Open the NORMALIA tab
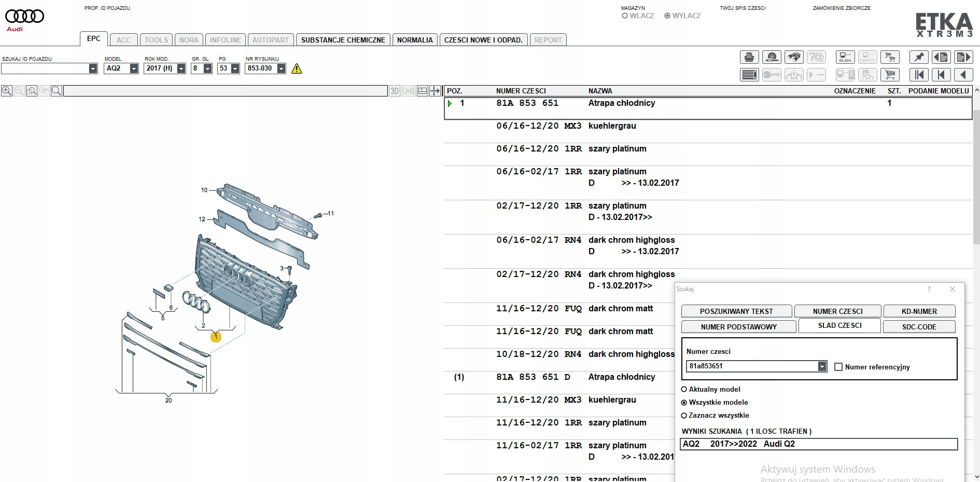980x482 pixels. click(415, 40)
